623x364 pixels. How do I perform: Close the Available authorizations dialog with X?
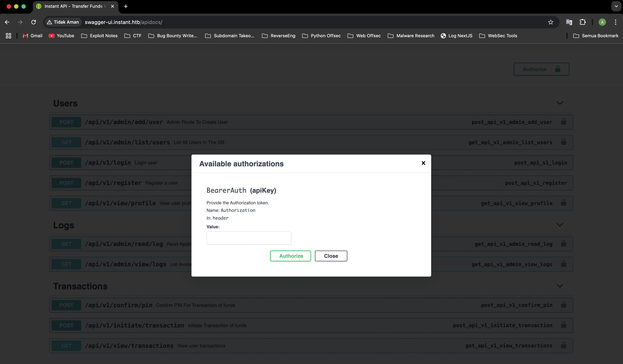(x=423, y=163)
